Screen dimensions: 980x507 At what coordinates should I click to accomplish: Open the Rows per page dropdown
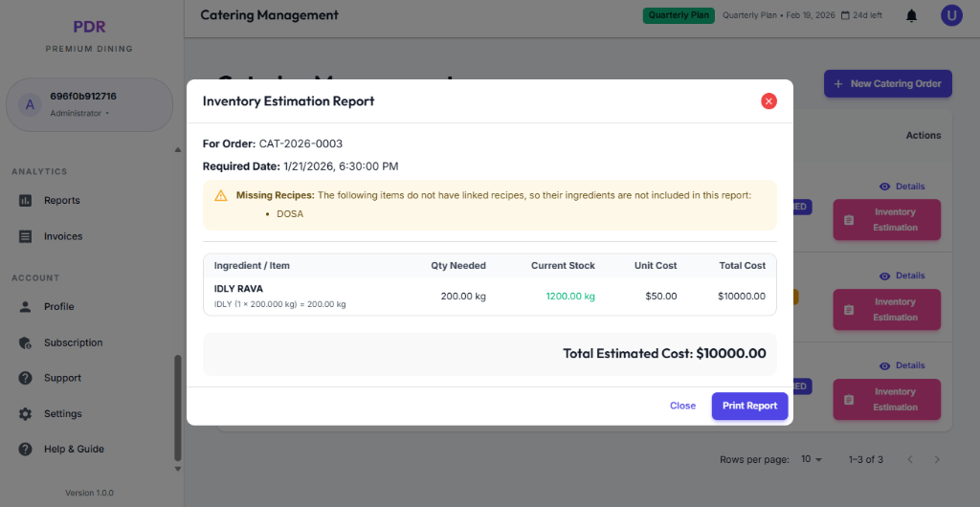tap(812, 460)
